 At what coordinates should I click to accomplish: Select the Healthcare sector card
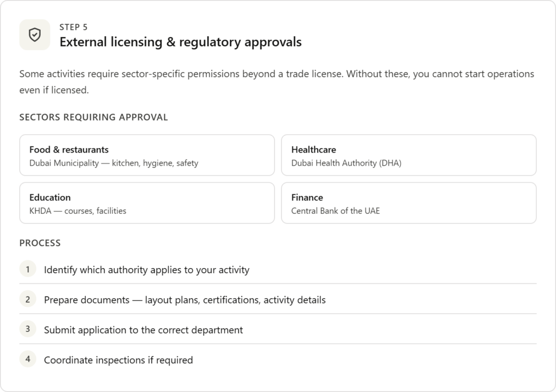pos(408,155)
